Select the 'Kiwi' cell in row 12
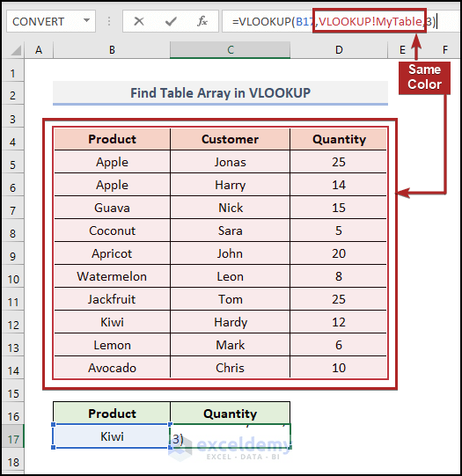The width and height of the screenshot is (462, 476). (x=112, y=322)
